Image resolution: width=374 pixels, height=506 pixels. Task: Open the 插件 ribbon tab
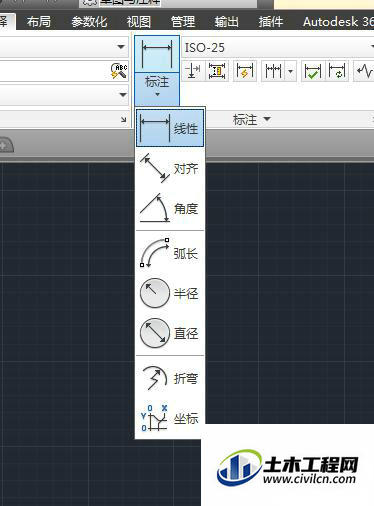click(271, 22)
